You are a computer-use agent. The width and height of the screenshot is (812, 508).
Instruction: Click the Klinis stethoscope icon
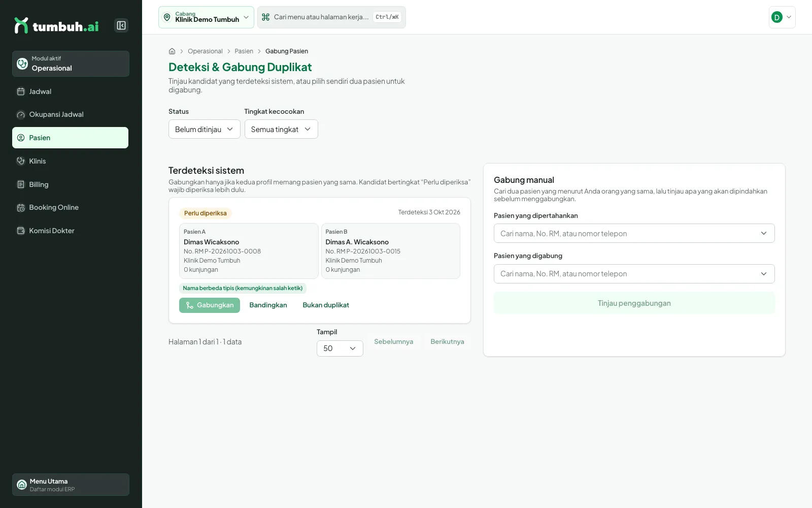[x=21, y=161]
